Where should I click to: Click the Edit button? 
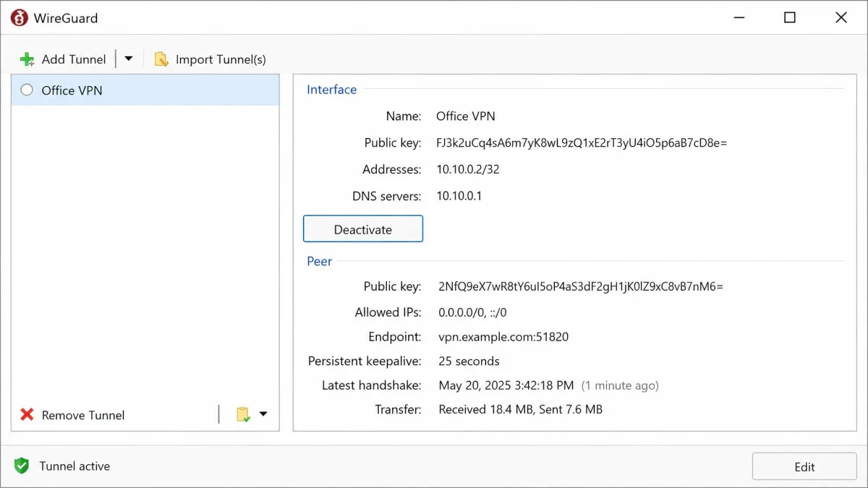tap(804, 467)
